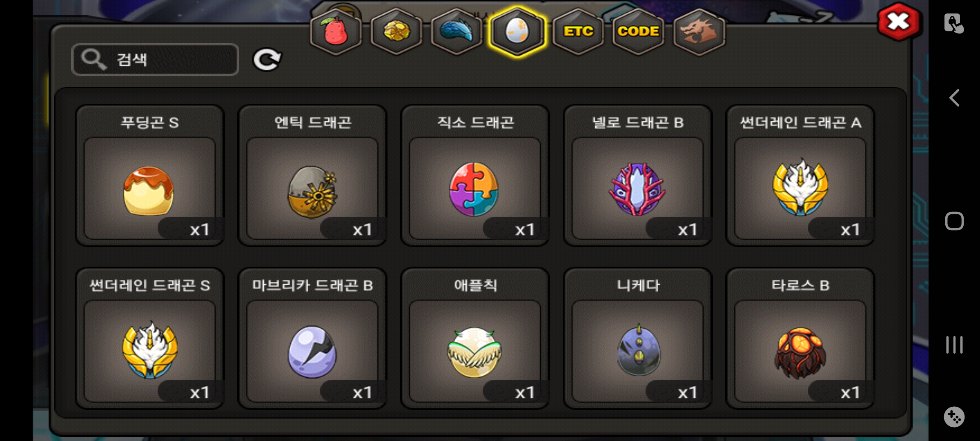Select the 엔틱 드래곤 gear egg
The image size is (980, 441).
[312, 176]
